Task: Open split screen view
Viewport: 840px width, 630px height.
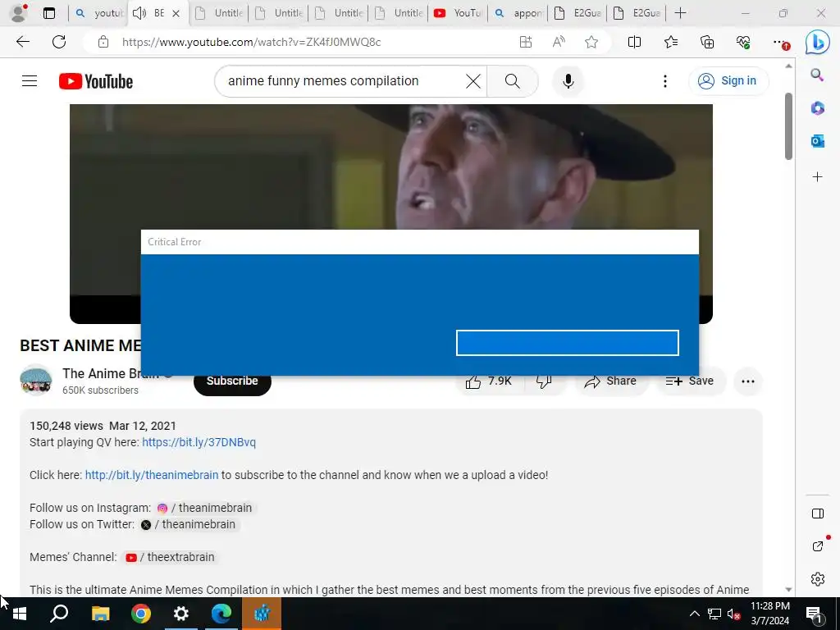Action: coord(634,42)
